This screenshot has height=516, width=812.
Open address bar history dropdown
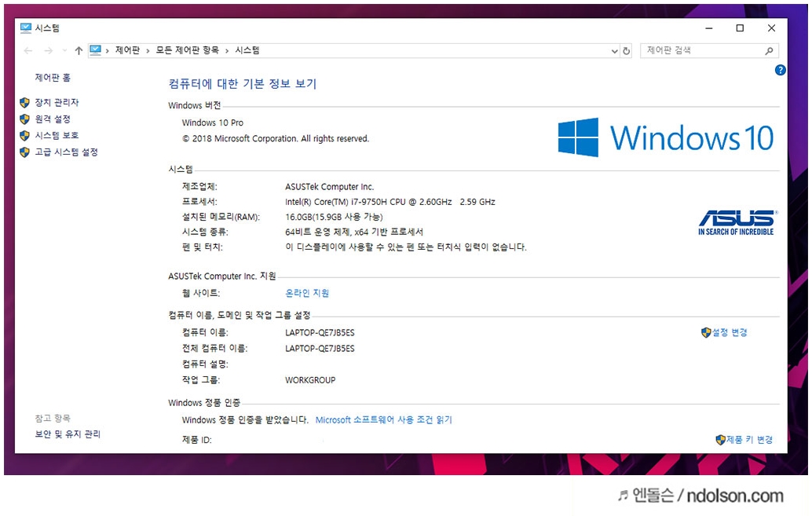click(x=614, y=51)
